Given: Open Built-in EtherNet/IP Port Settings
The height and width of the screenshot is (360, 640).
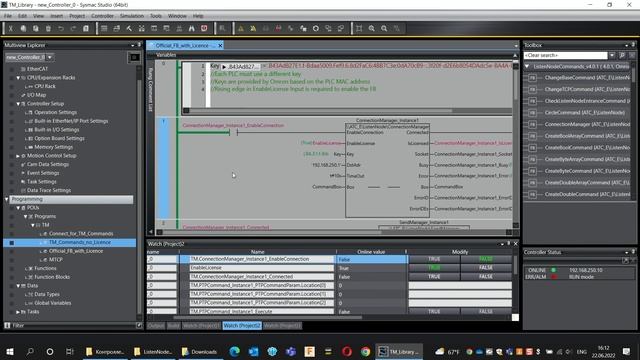Looking at the screenshot, I should click(71, 121).
